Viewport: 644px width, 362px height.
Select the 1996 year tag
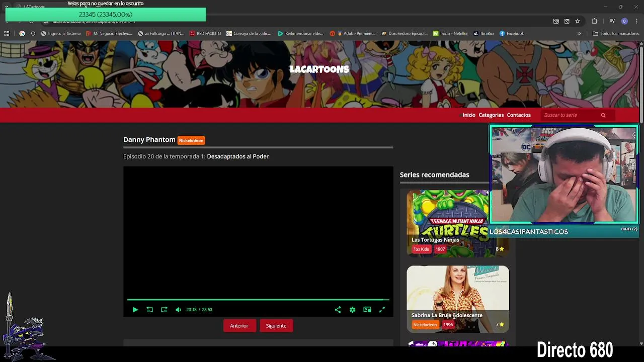(448, 325)
